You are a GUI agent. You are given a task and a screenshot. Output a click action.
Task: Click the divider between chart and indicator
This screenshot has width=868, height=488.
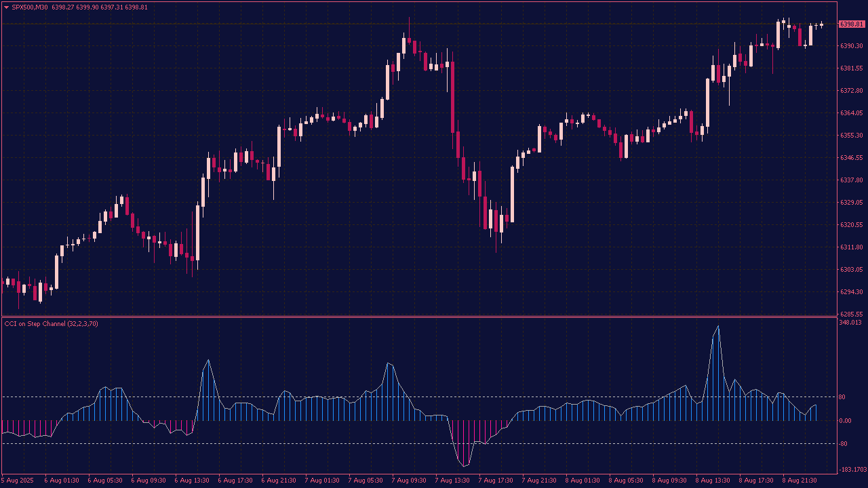click(419, 317)
